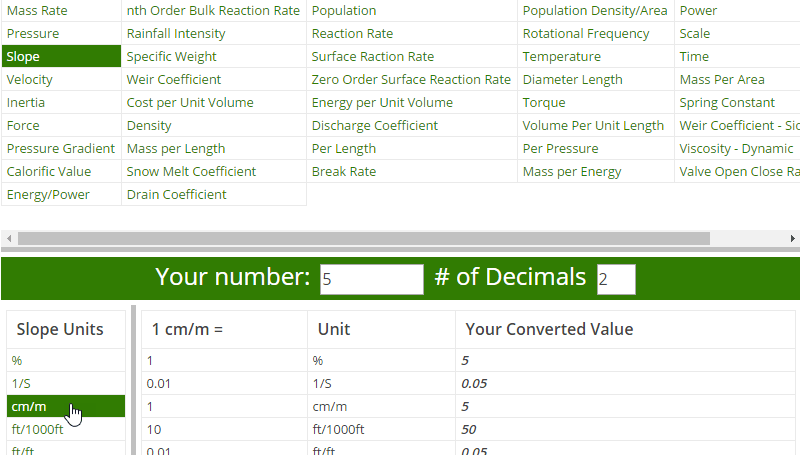Image resolution: width=800 pixels, height=455 pixels.
Task: Select Population Density/Area category
Action: click(x=595, y=11)
